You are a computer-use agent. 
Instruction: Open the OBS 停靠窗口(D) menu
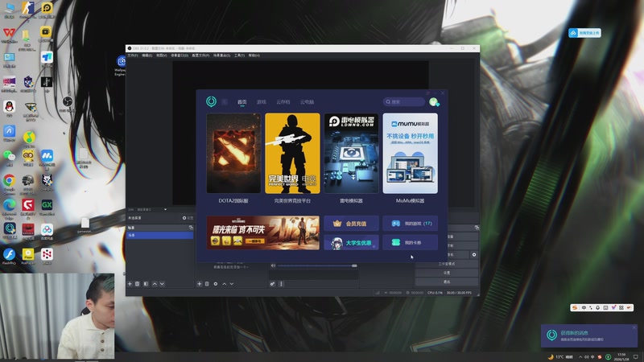pyautogui.click(x=180, y=56)
